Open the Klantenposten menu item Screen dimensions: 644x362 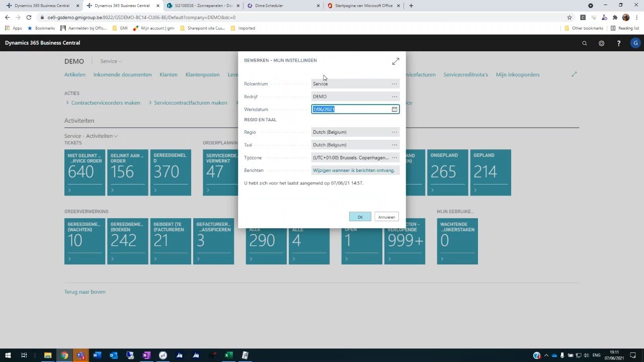point(203,74)
